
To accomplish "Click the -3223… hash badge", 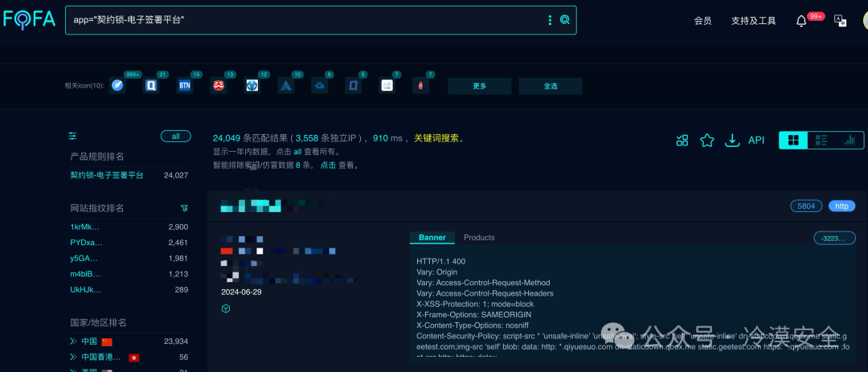I will point(834,238).
